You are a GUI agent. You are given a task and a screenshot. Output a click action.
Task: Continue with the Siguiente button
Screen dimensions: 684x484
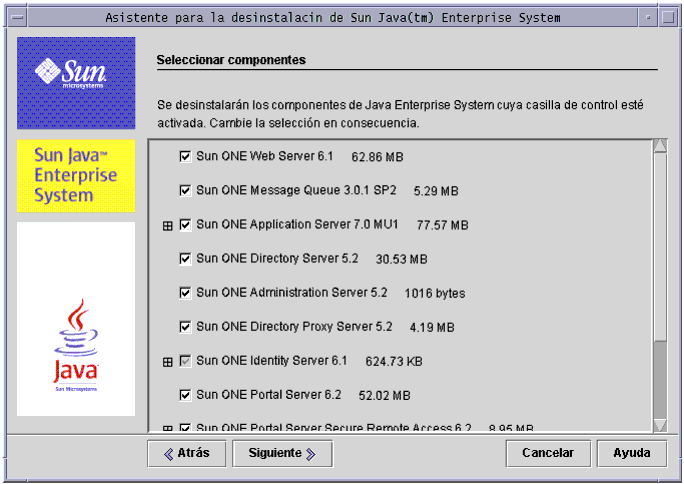click(282, 453)
